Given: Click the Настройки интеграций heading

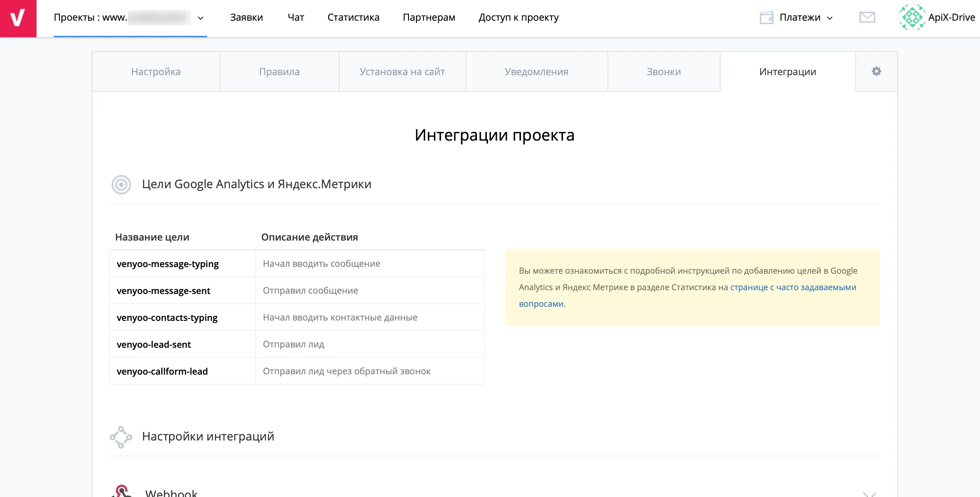Looking at the screenshot, I should click(x=208, y=436).
